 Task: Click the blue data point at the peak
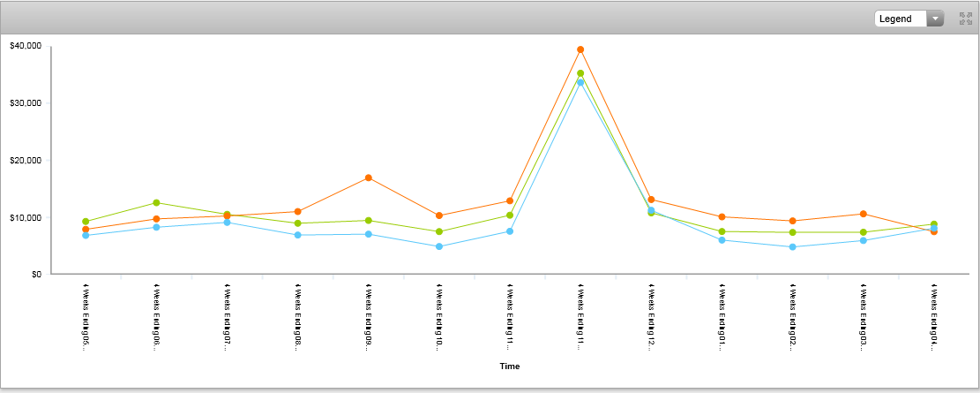(580, 83)
